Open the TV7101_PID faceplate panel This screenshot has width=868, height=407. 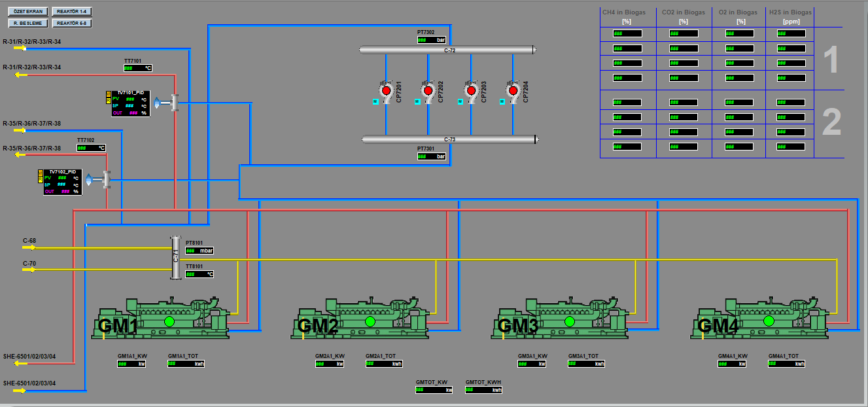[130, 103]
